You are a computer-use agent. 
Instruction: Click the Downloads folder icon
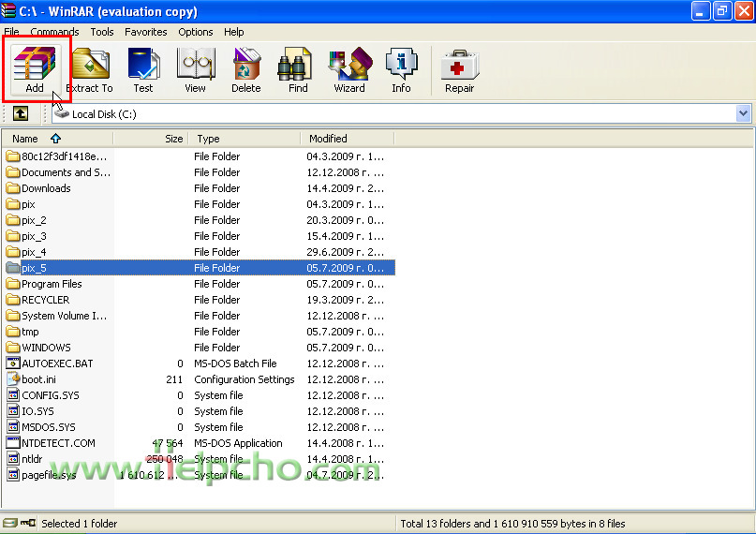tap(13, 188)
